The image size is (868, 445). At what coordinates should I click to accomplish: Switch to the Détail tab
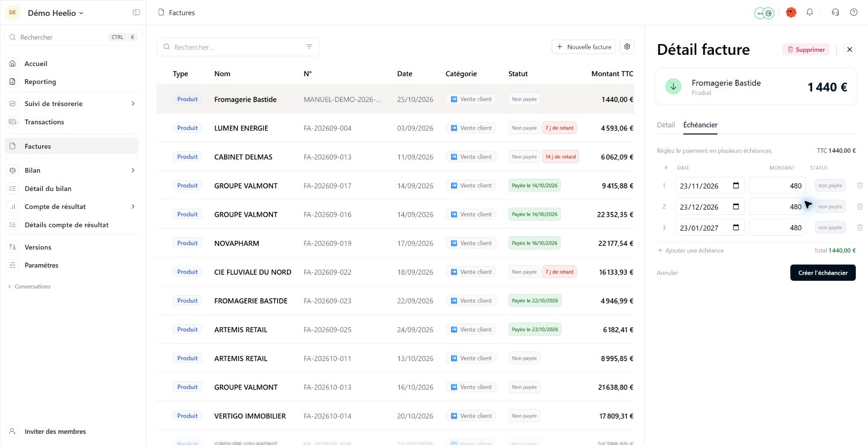tap(666, 125)
